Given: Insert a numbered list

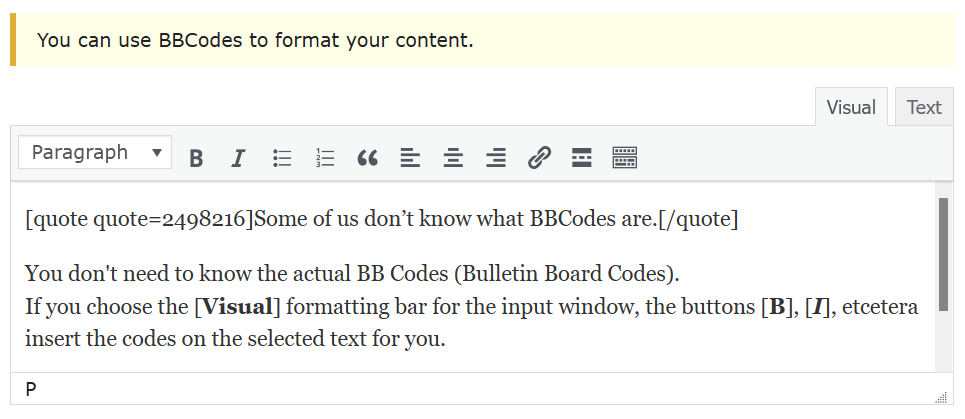Looking at the screenshot, I should 325,158.
